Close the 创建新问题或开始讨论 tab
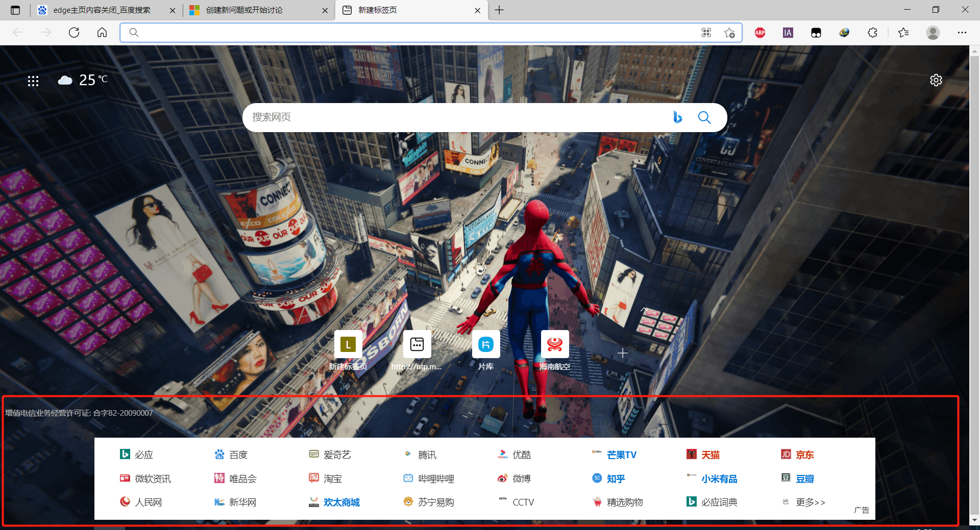The image size is (980, 530). [325, 10]
